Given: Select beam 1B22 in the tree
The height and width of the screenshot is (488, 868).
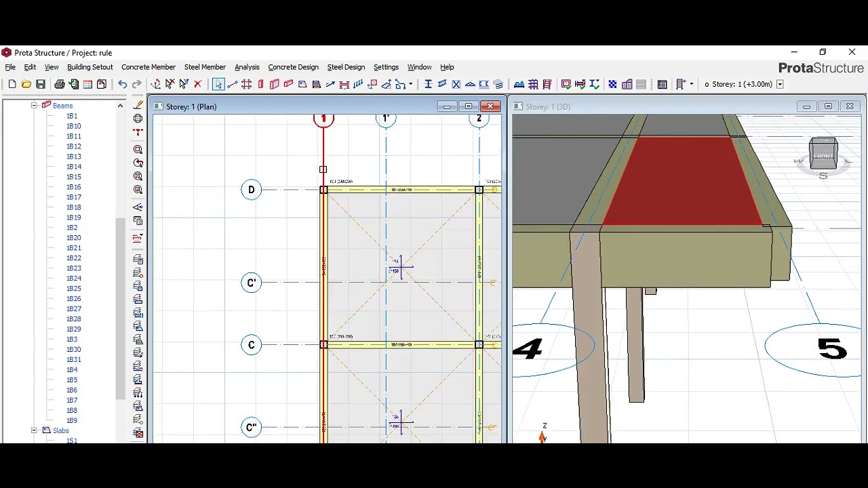Looking at the screenshot, I should (73, 258).
